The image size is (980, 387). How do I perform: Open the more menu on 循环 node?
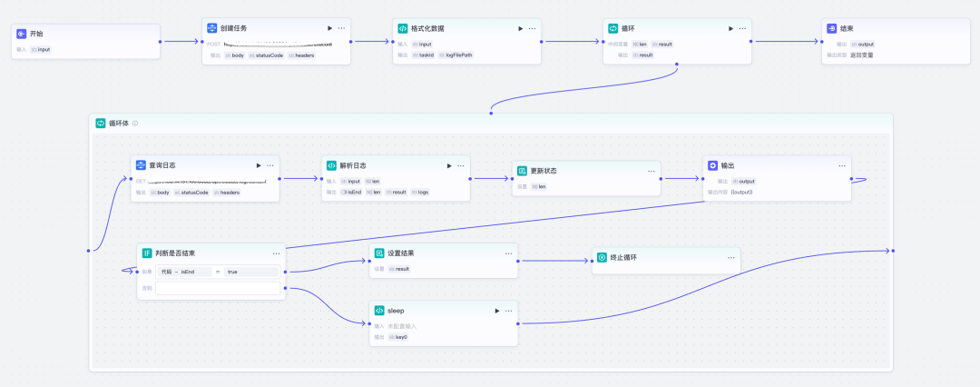point(742,28)
